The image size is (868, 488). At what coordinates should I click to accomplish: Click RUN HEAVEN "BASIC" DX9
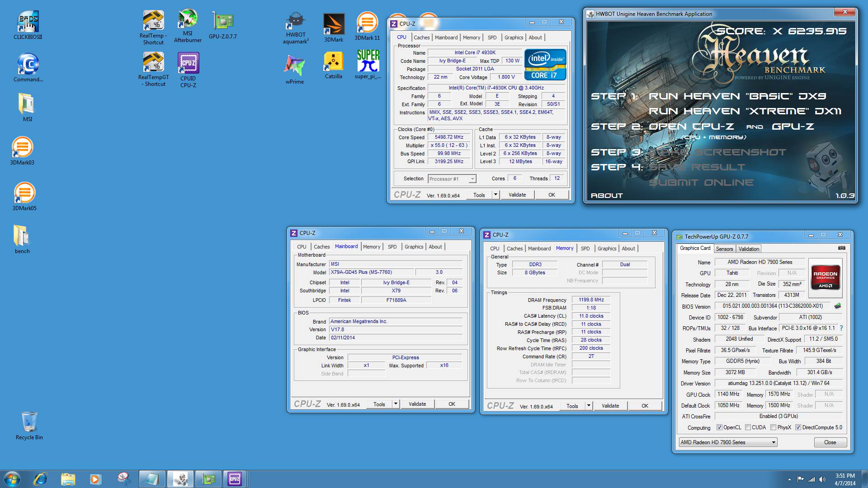point(737,96)
